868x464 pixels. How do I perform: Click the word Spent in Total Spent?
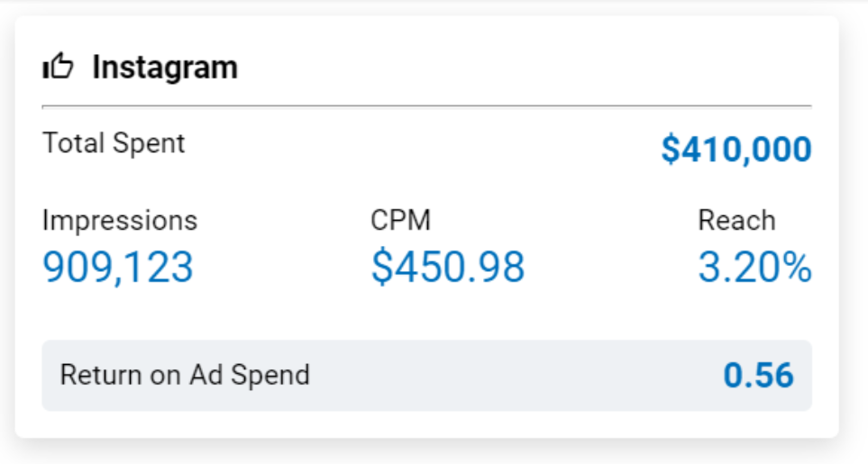[x=149, y=144]
